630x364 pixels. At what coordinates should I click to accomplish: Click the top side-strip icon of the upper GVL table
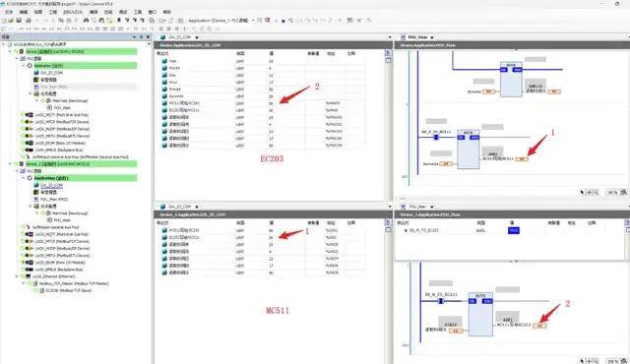point(388,53)
